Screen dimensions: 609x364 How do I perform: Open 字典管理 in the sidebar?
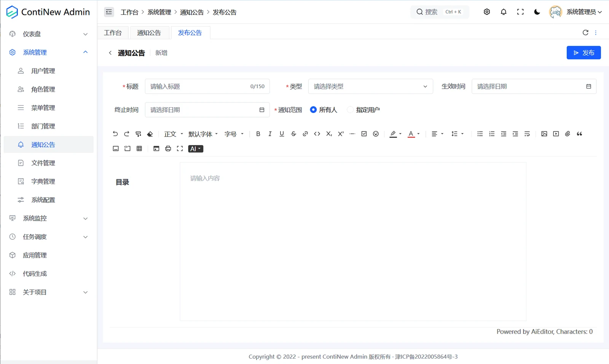click(x=49, y=181)
